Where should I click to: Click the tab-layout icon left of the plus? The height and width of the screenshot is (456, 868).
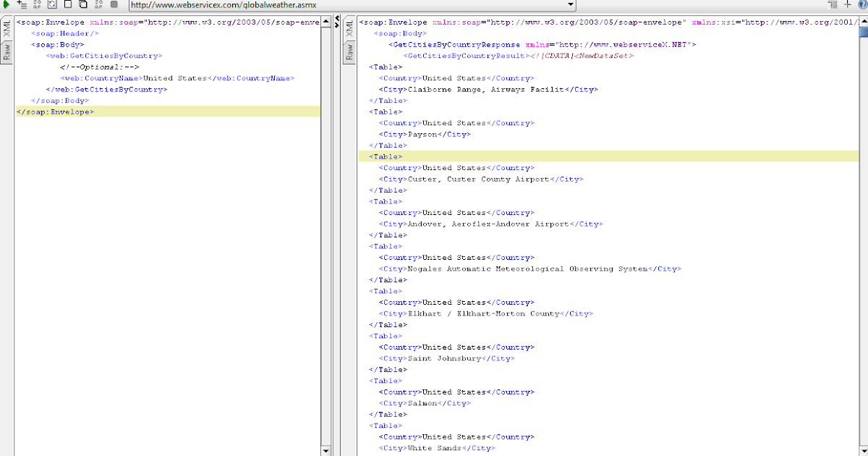pos(833,5)
